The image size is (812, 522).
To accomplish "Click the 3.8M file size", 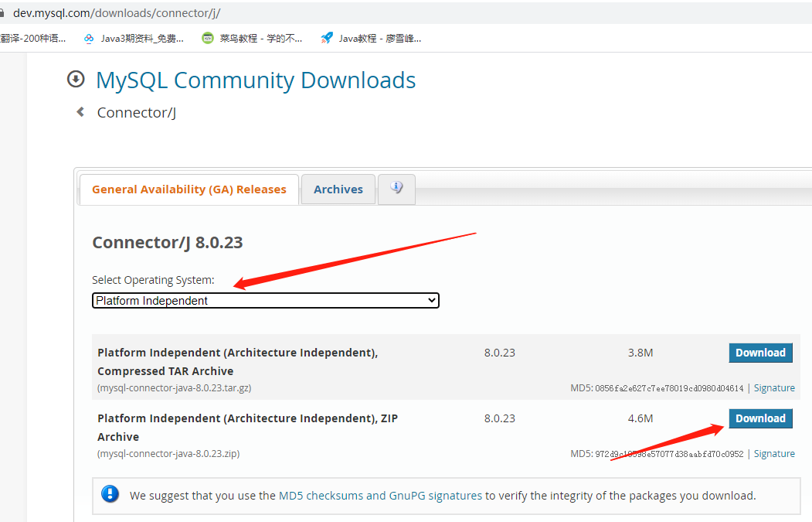I will pyautogui.click(x=640, y=353).
